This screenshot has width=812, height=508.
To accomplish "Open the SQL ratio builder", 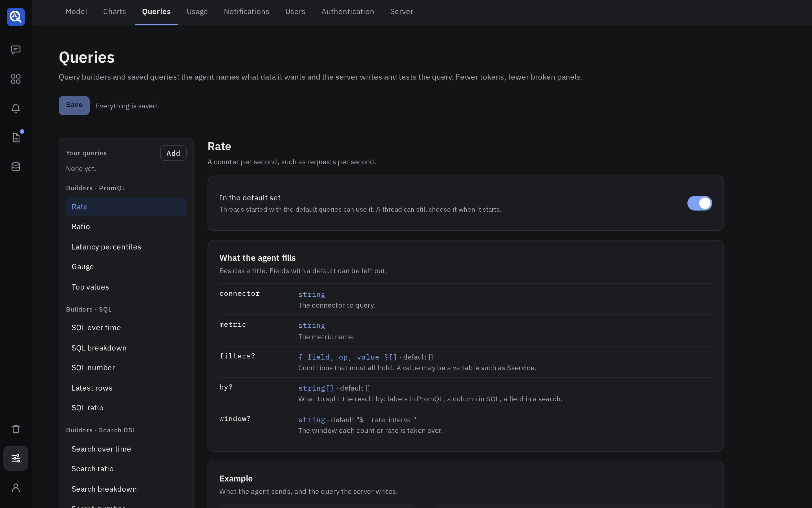I will pyautogui.click(x=126, y=408).
